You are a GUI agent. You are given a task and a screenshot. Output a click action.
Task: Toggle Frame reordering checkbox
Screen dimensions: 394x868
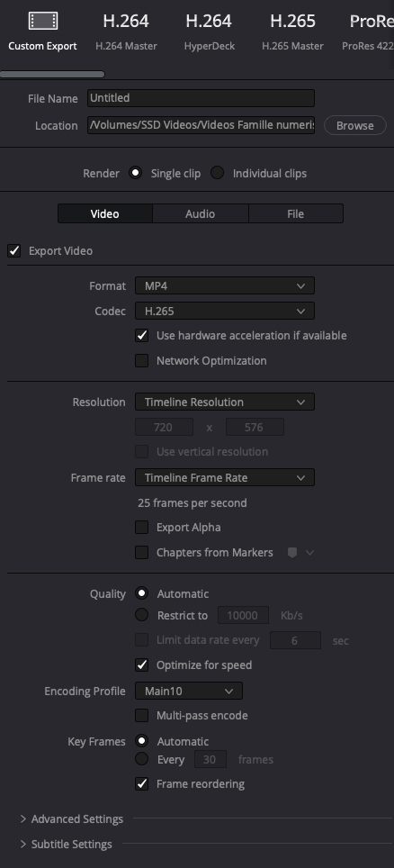tap(142, 784)
